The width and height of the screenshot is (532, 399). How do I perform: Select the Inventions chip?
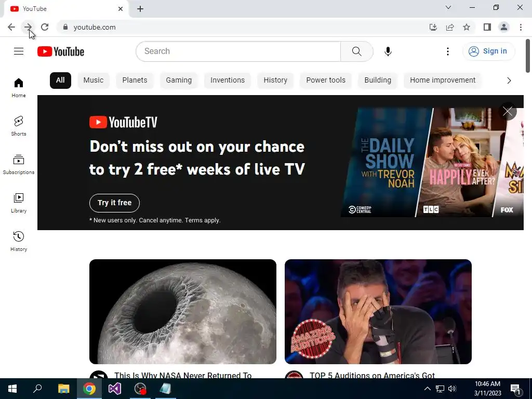[228, 81]
